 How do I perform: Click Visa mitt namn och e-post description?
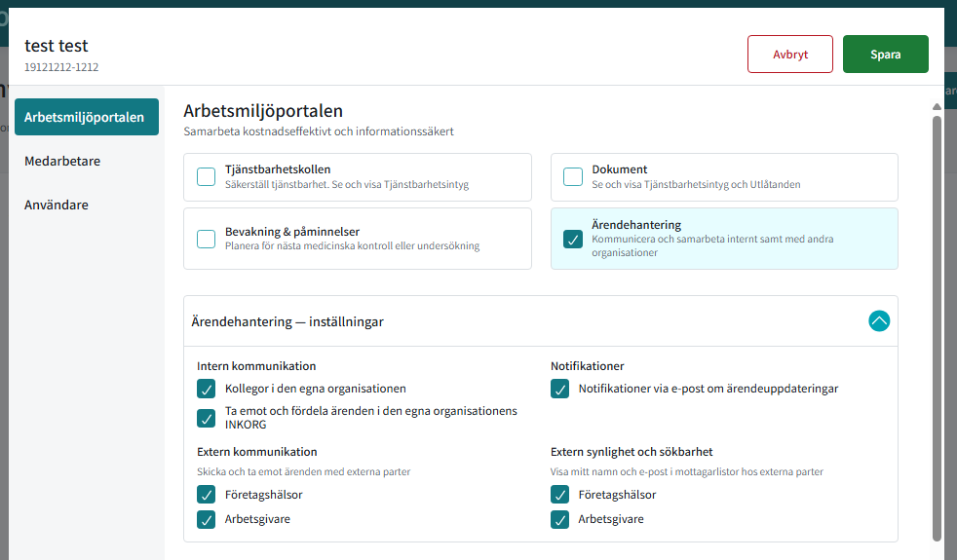[x=687, y=471]
